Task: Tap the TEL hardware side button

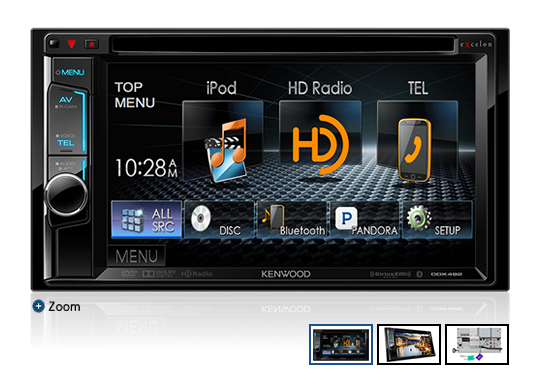Action: click(x=66, y=140)
